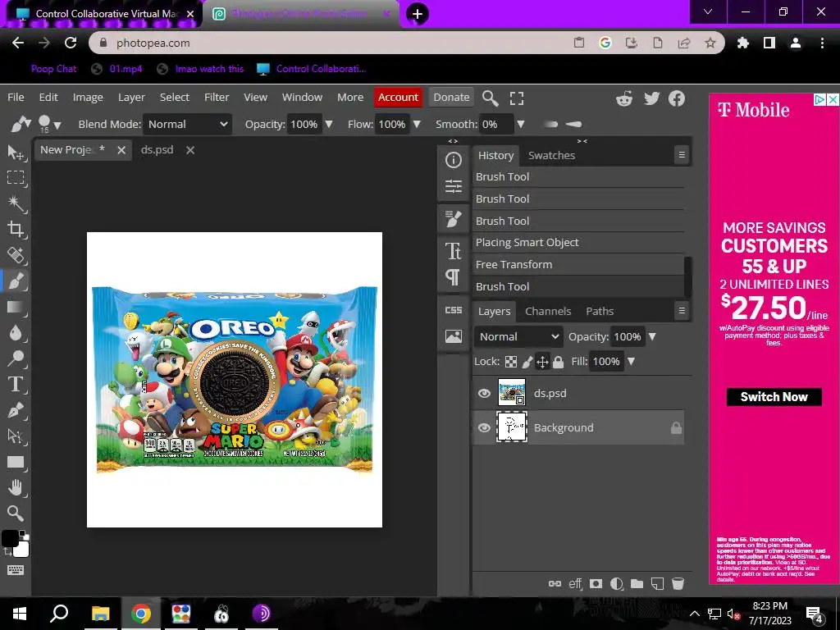
Task: Open the Character panel icon
Action: click(453, 251)
